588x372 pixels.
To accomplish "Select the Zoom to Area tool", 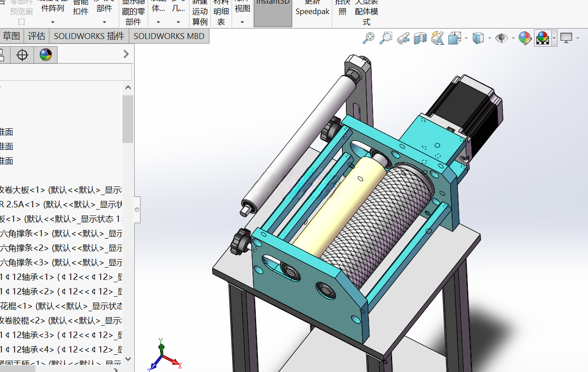I will pos(386,38).
